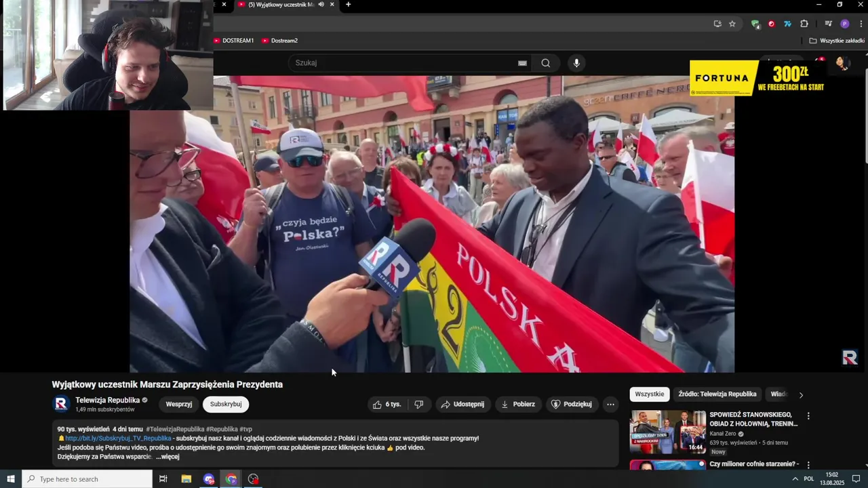The image size is (868, 488).
Task: Open the SPOWIEDŹ STANOWSKIEGO video title
Action: pos(753,419)
